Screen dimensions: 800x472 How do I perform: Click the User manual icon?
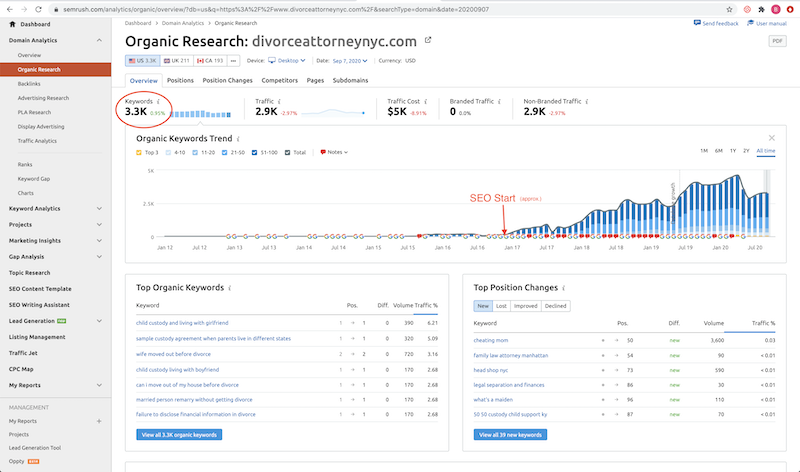pos(750,23)
